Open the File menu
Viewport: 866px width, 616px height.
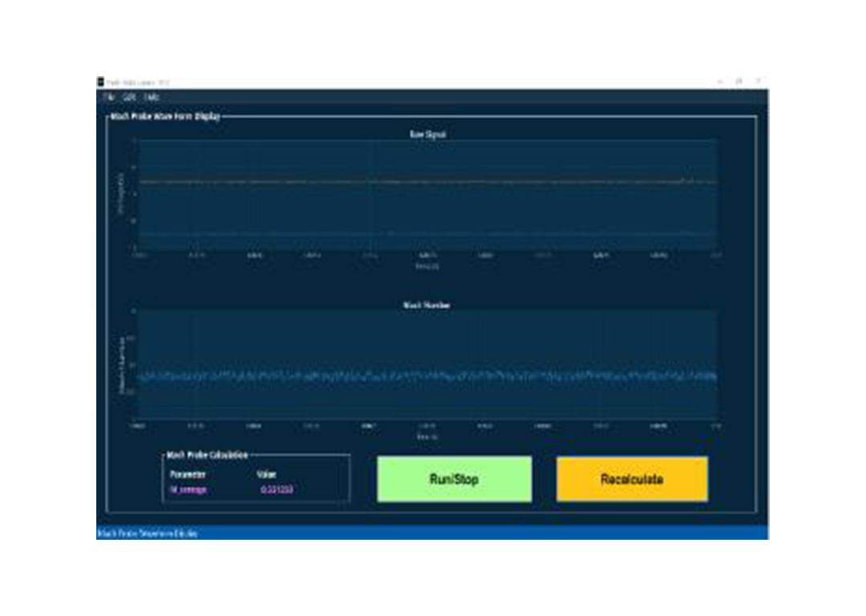[x=109, y=96]
